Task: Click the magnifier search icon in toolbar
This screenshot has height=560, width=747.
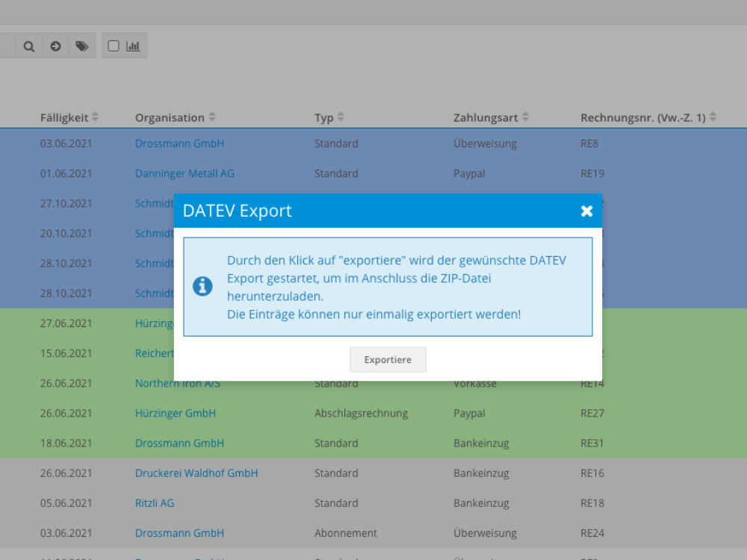Action: point(28,46)
